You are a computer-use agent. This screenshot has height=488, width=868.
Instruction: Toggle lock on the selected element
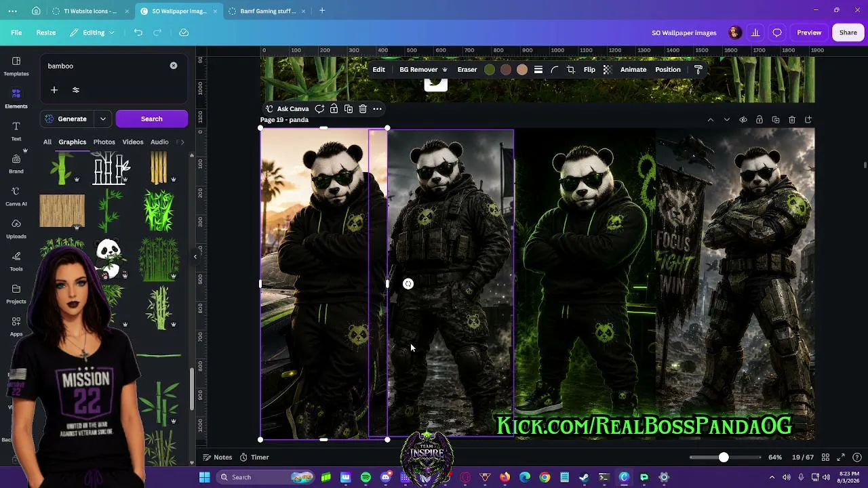point(334,109)
